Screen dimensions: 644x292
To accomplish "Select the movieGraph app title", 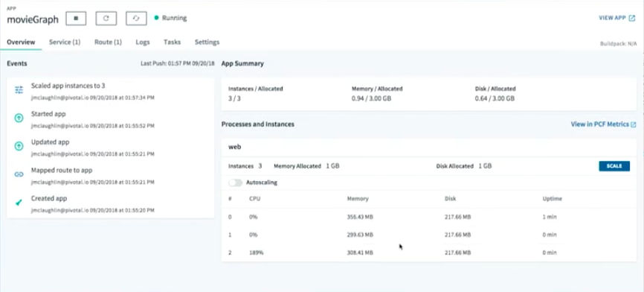I will [x=33, y=19].
